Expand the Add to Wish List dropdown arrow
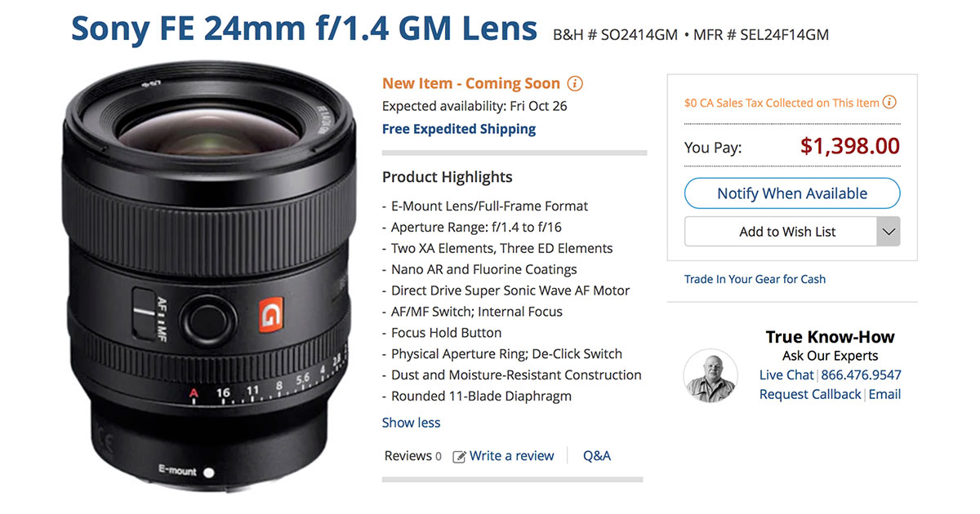 (889, 231)
